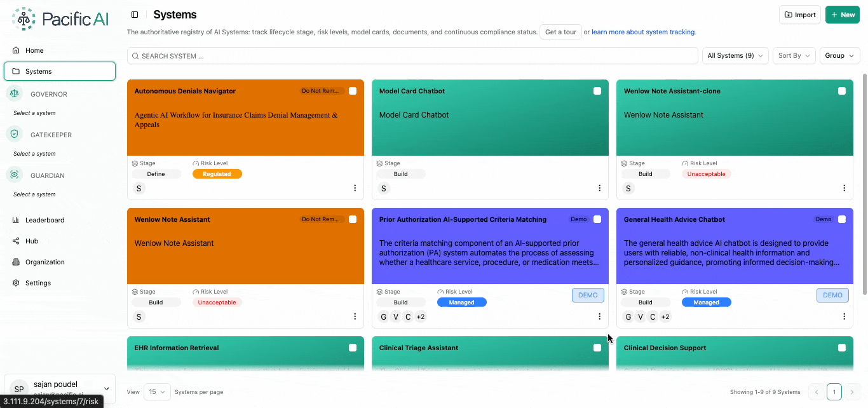Open more options for Model Card Chatbot
This screenshot has height=408, width=868.
(599, 188)
